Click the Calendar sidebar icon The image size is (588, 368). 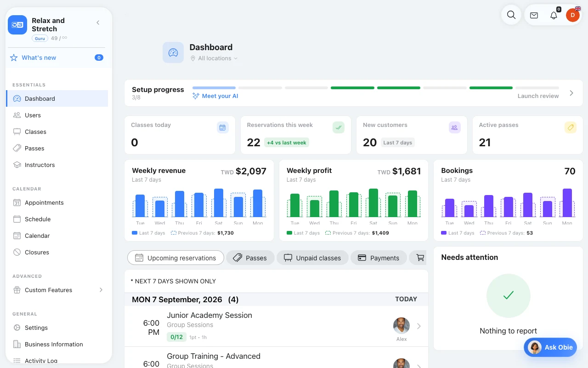pyautogui.click(x=17, y=236)
